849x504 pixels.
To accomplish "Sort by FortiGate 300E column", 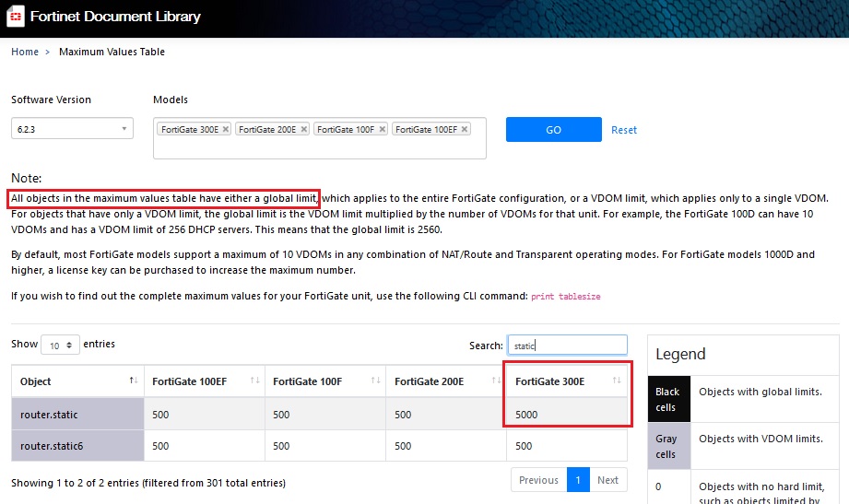I will click(567, 381).
